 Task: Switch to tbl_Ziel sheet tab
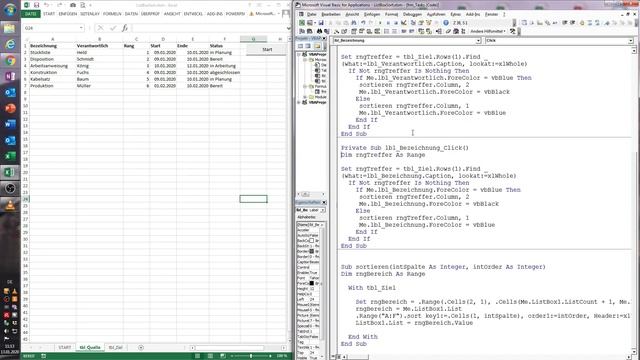click(x=116, y=347)
